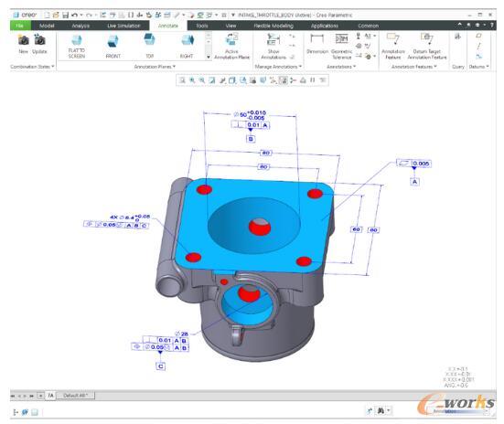
Task: Click model tree icon in status bar
Action: click(16, 412)
